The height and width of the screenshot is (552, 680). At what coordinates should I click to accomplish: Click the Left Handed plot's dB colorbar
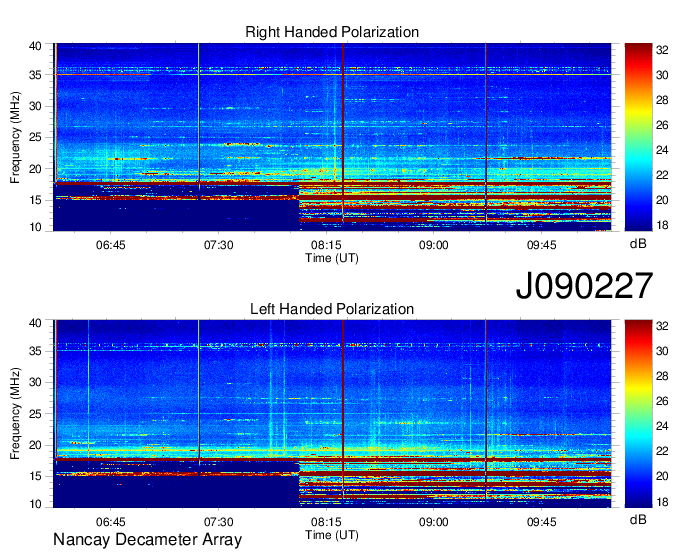tap(638, 414)
